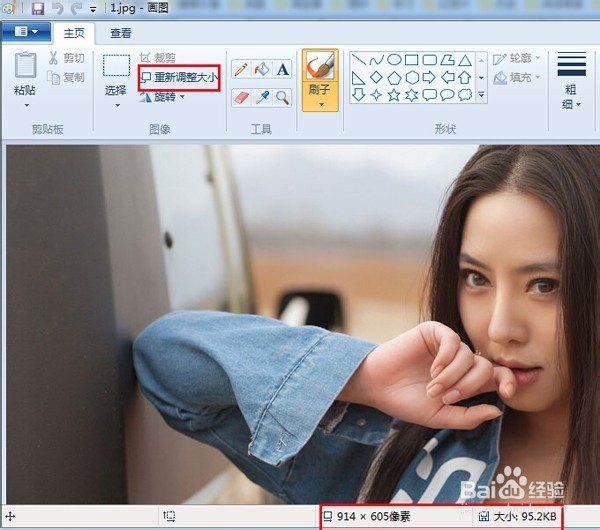Pick the Hexagon shape
This screenshot has height=530, width=600.
411,78
